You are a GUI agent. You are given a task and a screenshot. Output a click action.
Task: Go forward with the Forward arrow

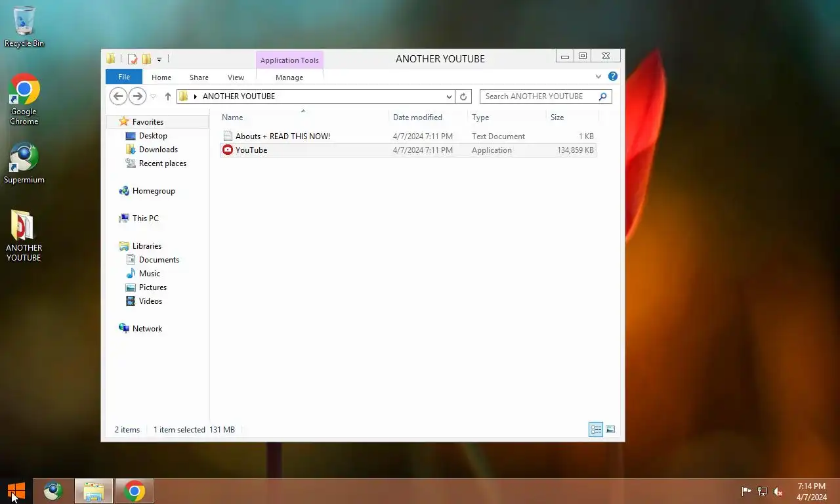tap(136, 96)
